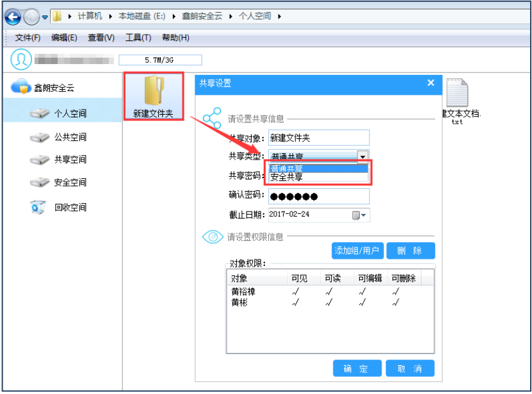Toggle 可删除 permission for 黄裕樟
532x394 pixels.
tap(396, 291)
